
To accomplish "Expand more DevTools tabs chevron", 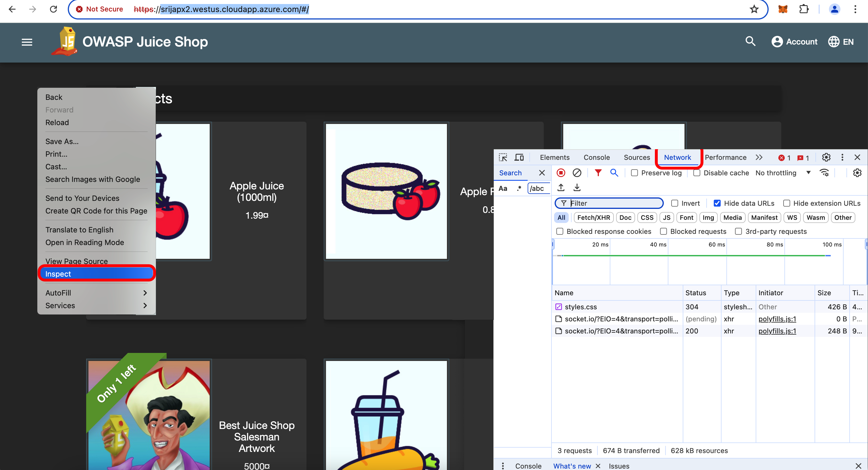I will [x=759, y=157].
